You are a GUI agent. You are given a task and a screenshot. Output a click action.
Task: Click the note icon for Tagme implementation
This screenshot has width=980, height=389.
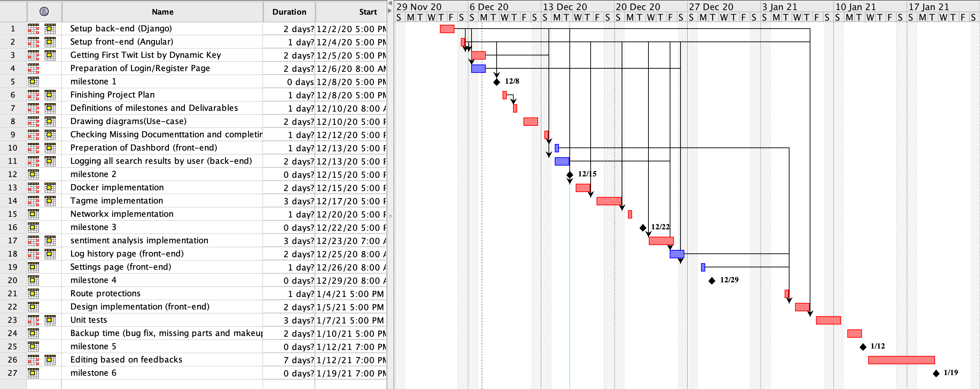point(50,200)
